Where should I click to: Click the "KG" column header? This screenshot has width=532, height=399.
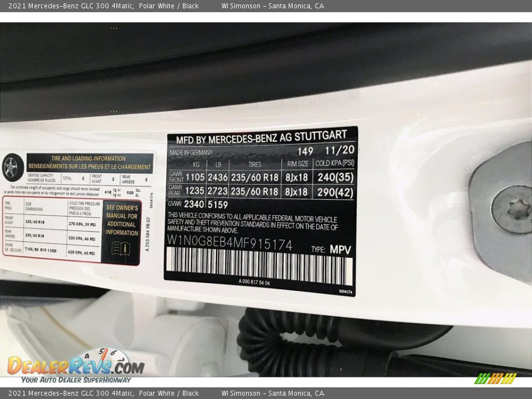click(x=196, y=165)
